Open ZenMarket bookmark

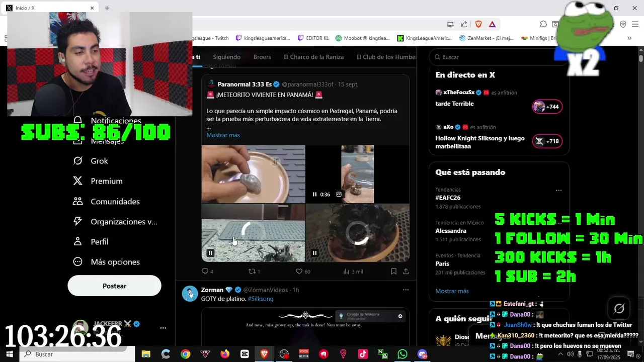[486, 38]
